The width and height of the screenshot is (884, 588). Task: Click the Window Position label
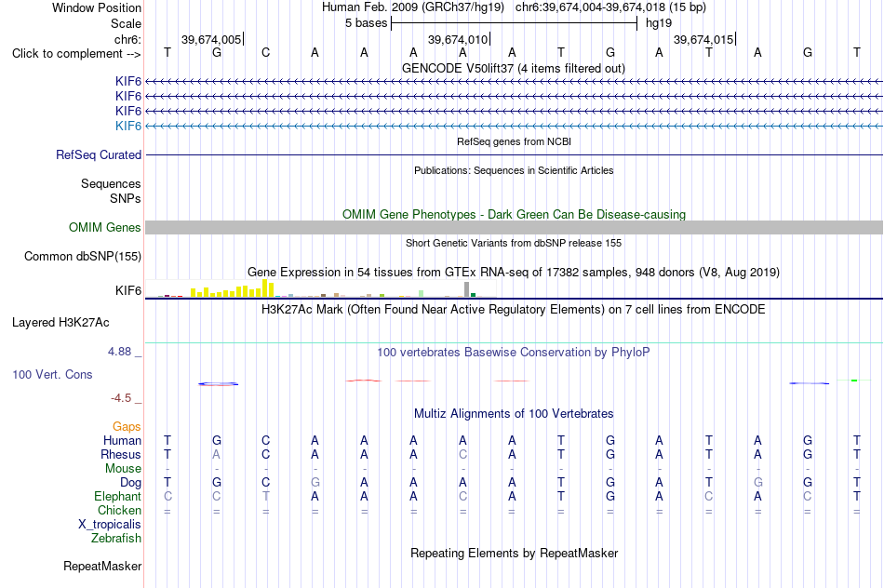97,7
